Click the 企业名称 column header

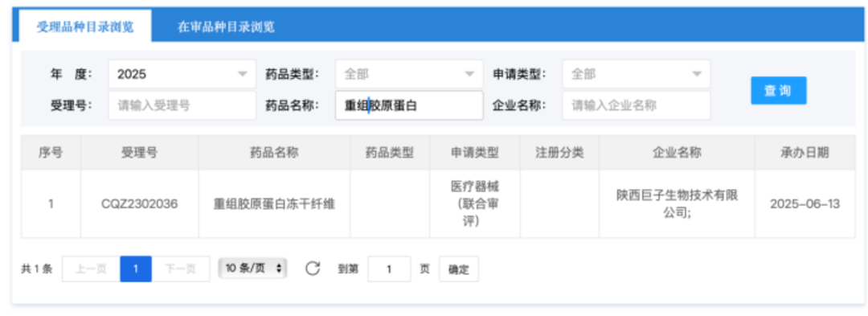click(x=677, y=153)
